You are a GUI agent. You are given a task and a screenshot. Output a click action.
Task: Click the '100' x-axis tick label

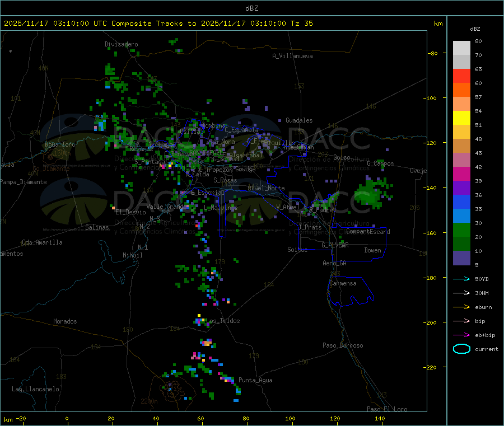click(x=290, y=418)
